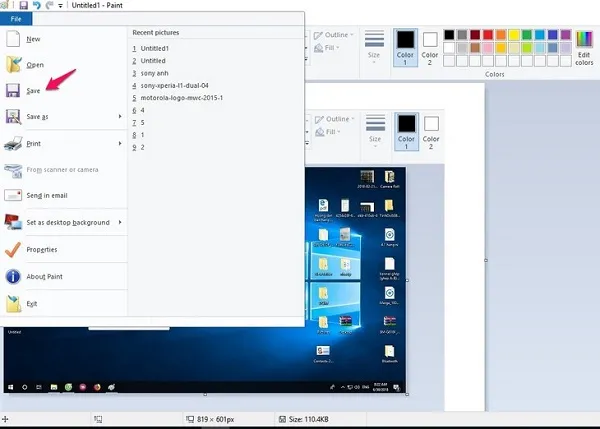Expand the Print submenu arrow
The image size is (600, 429).
coord(120,143)
